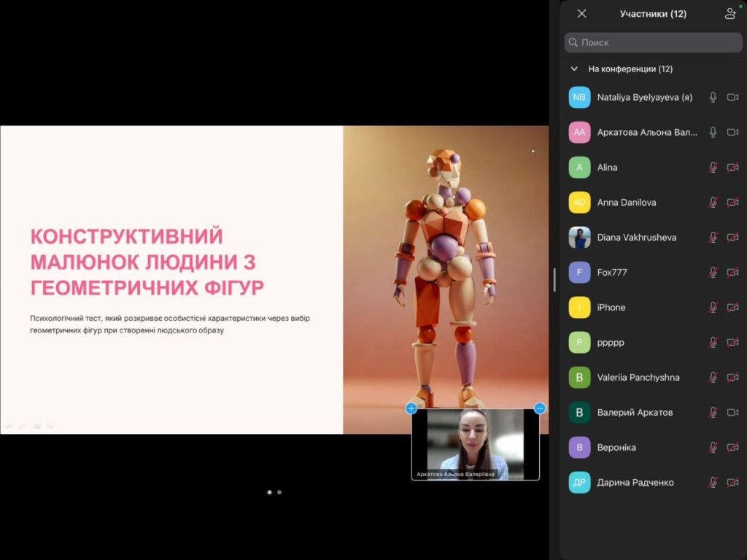The height and width of the screenshot is (560, 747).
Task: Unmute the microphone of Вероніка
Action: (713, 447)
